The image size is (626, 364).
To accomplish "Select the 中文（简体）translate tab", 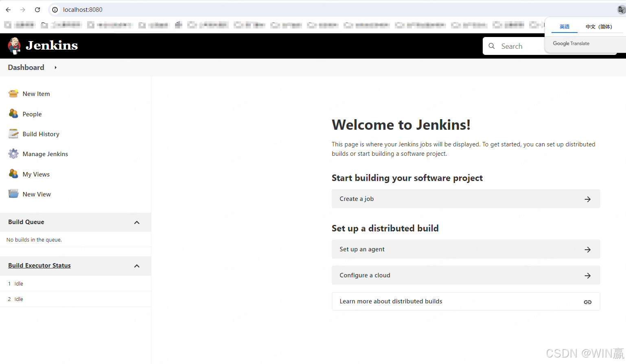I will [x=599, y=27].
